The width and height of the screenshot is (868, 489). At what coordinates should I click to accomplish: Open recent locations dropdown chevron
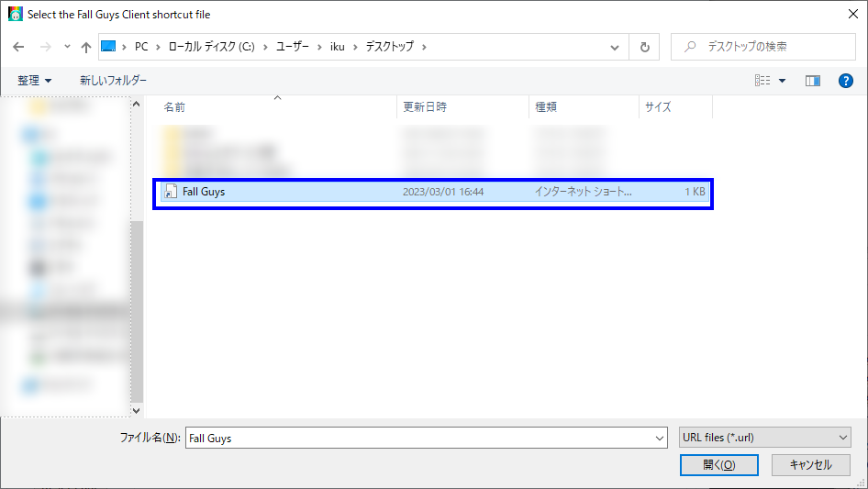coord(67,47)
